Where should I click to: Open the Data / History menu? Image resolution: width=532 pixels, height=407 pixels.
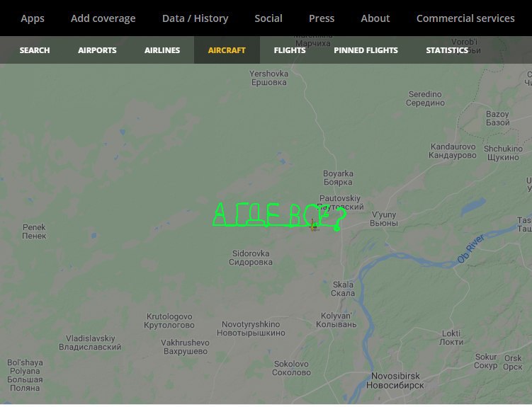pos(195,18)
